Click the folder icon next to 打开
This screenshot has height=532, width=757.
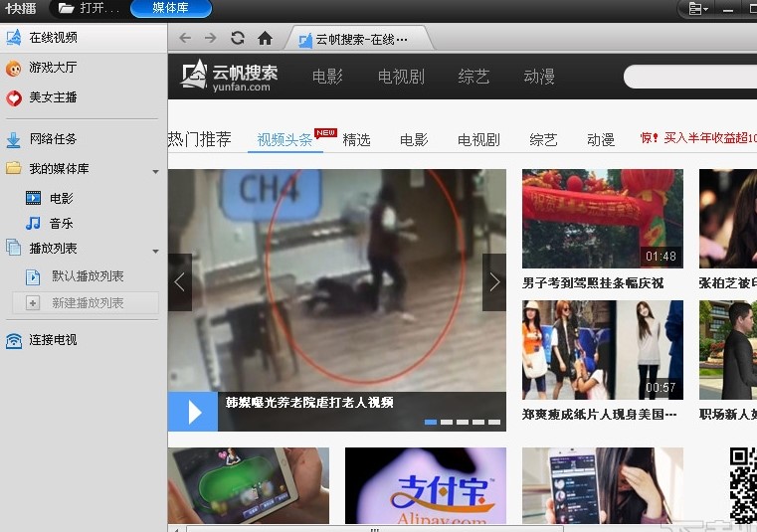66,8
